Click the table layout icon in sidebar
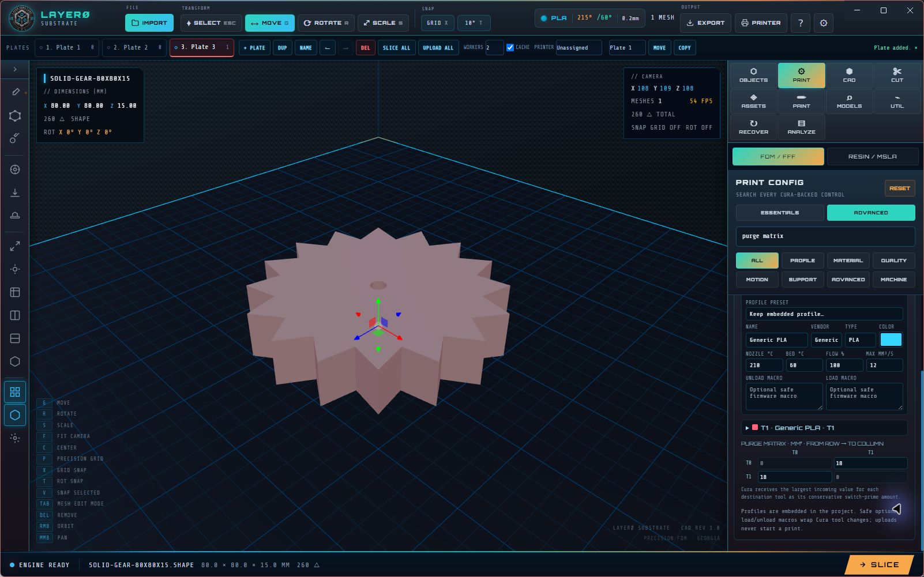 point(15,292)
